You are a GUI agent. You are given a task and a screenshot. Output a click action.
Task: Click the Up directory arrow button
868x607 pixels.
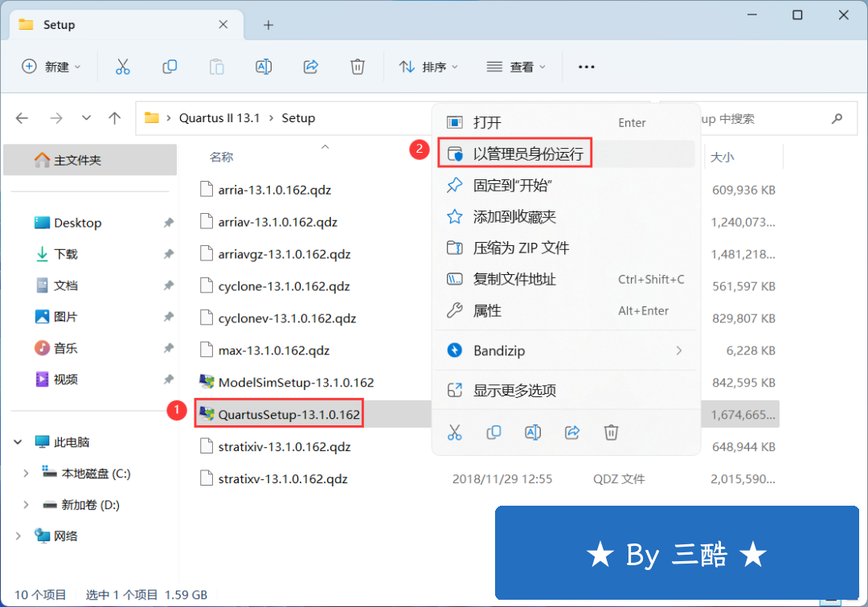coord(115,118)
